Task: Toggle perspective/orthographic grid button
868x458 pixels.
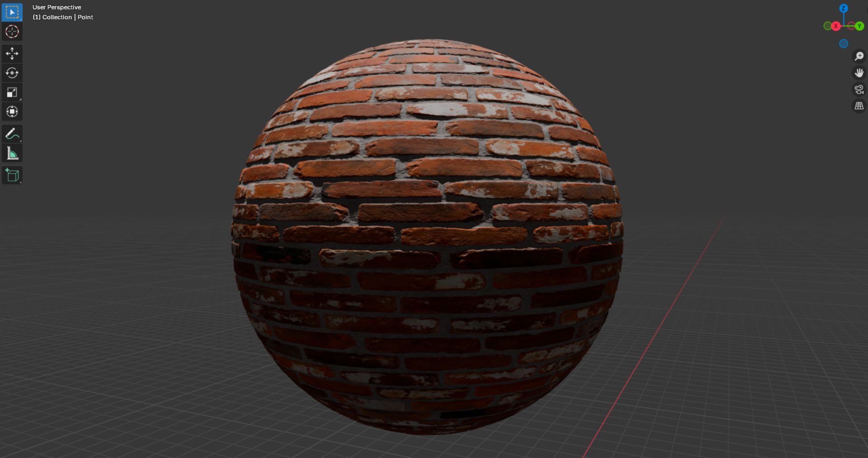Action: pos(859,106)
